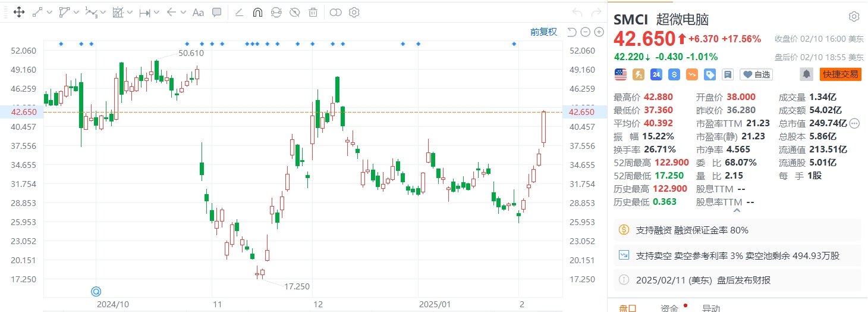Expand the wave pattern tool dropdown
The height and width of the screenshot is (312, 868).
click(x=103, y=12)
